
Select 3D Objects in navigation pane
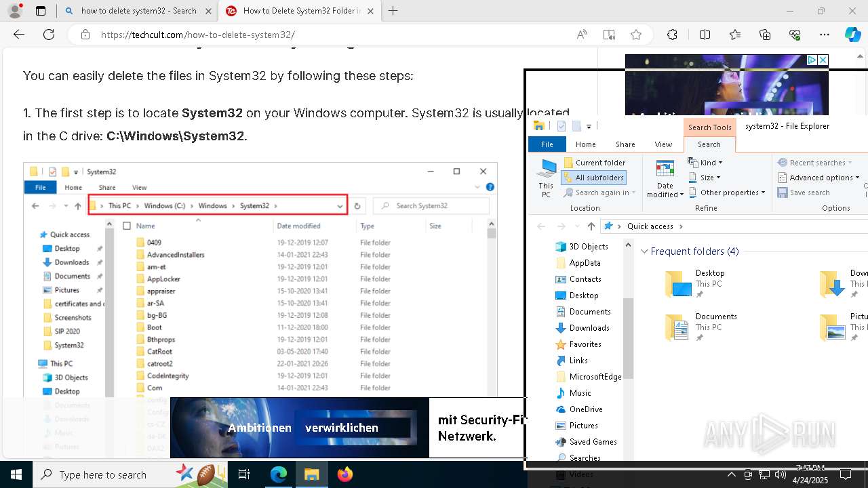[x=589, y=247]
